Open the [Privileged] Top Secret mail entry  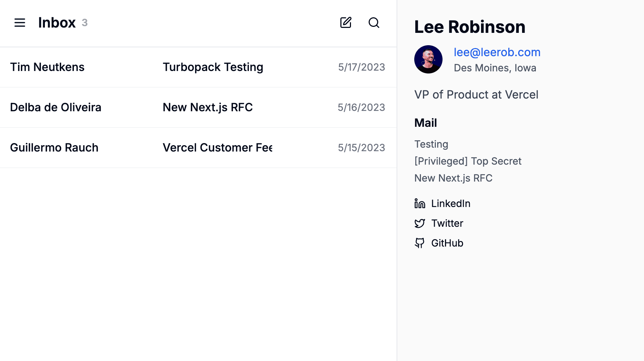point(468,161)
